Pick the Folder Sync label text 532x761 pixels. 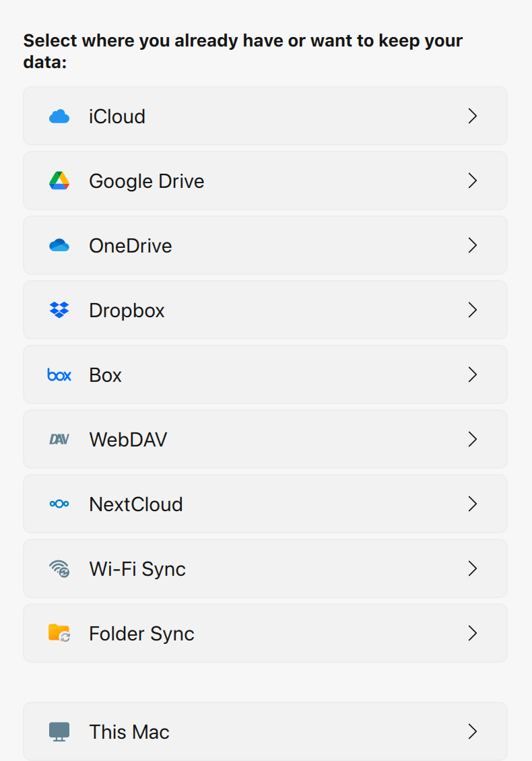(x=141, y=634)
